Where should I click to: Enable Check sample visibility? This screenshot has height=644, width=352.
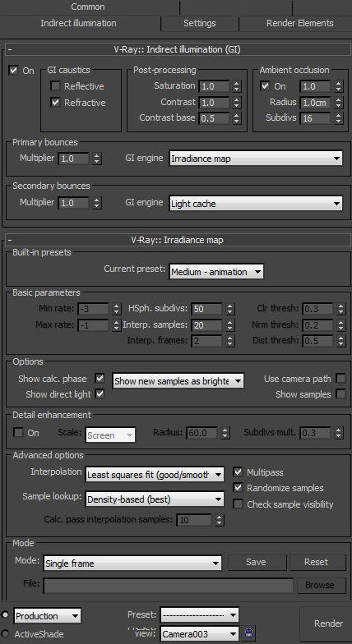coord(238,504)
